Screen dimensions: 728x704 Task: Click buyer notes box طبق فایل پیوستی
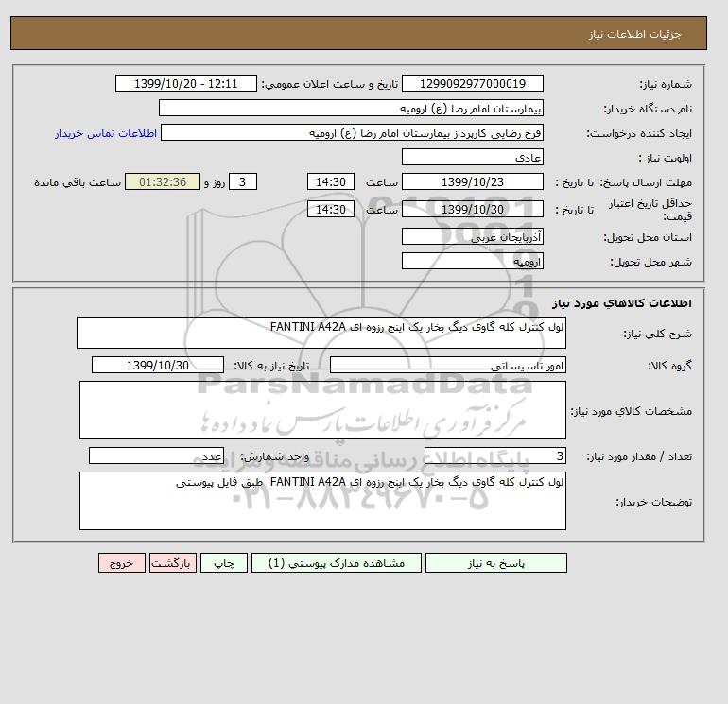pyautogui.click(x=322, y=501)
